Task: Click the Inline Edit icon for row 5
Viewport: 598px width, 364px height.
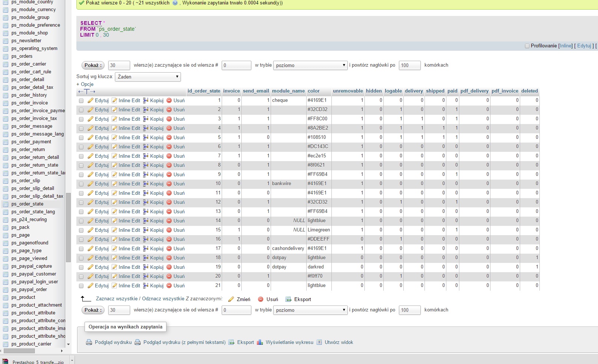Action: pos(115,138)
